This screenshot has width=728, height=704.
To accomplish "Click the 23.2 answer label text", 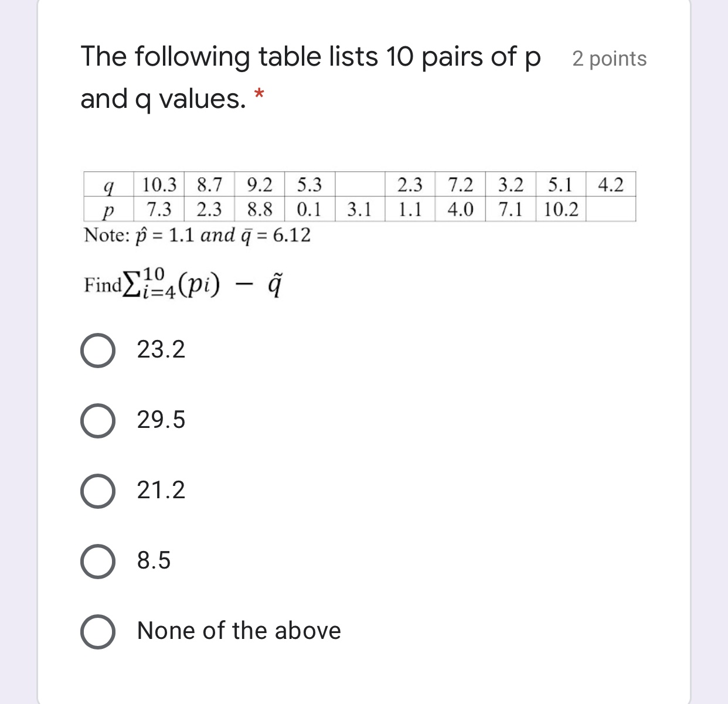I will [159, 350].
